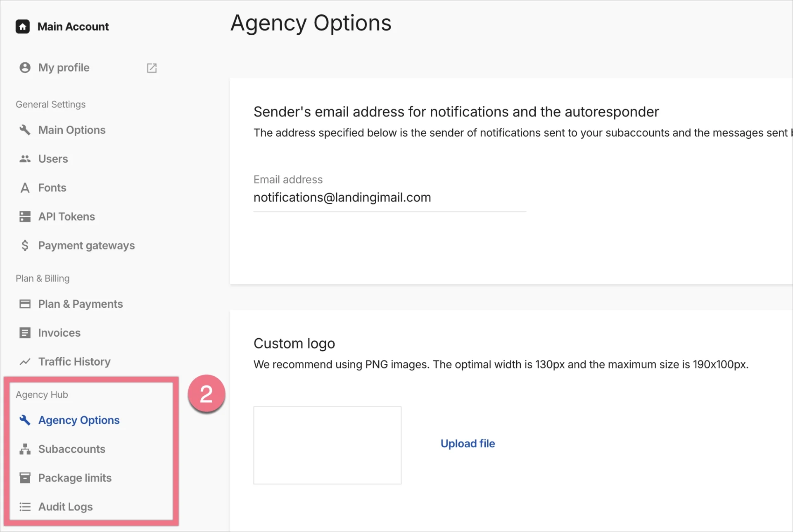The height and width of the screenshot is (532, 793).
Task: View Traffic History
Action: click(x=74, y=362)
